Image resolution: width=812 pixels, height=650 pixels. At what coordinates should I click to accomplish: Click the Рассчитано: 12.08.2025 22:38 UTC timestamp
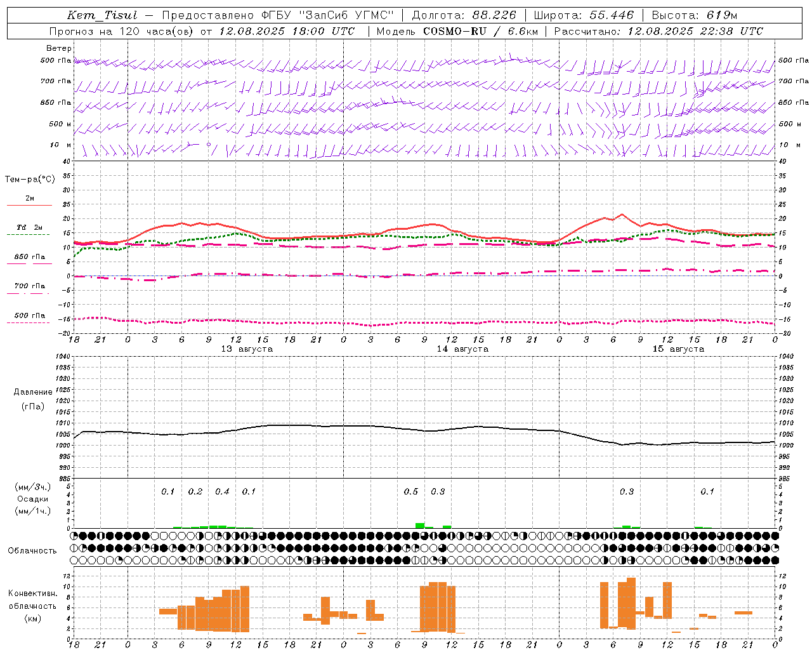click(x=658, y=31)
